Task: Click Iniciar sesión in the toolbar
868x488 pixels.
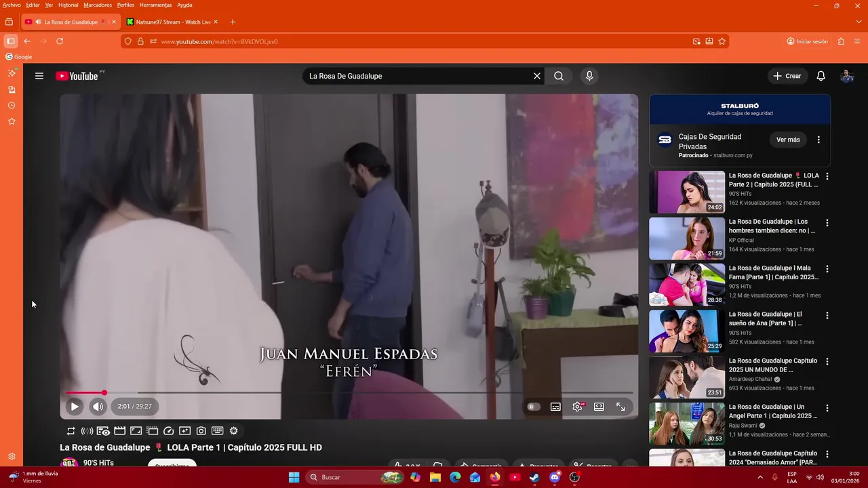Action: (x=807, y=41)
